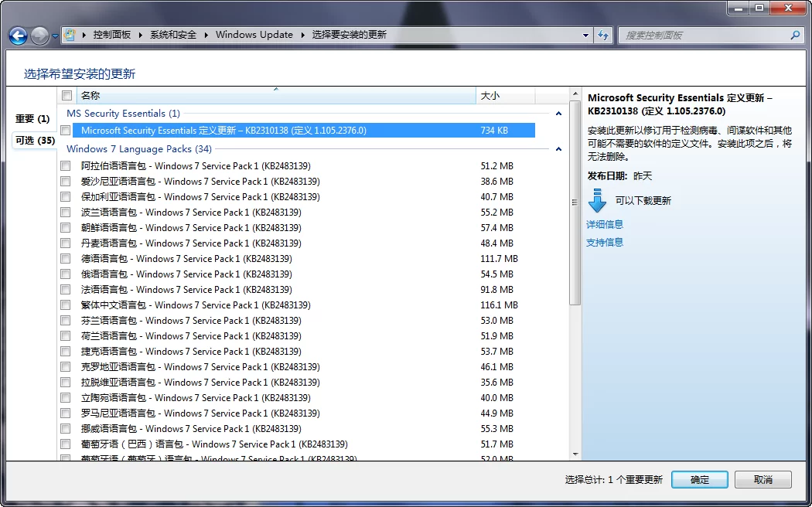Check the 克罗地亚语语言包 checkbox
Viewport: 812px width, 507px height.
click(x=65, y=367)
